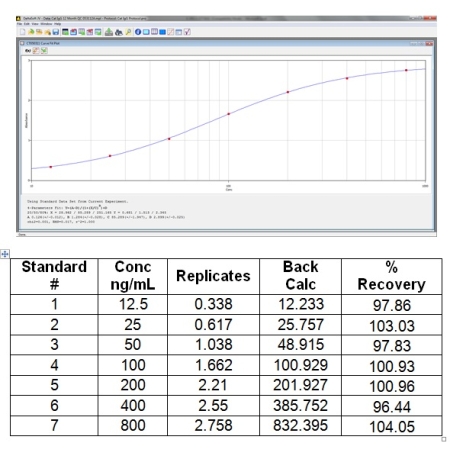This screenshot has height=450, width=450.
Task: Open the File menu
Action: click(x=19, y=24)
